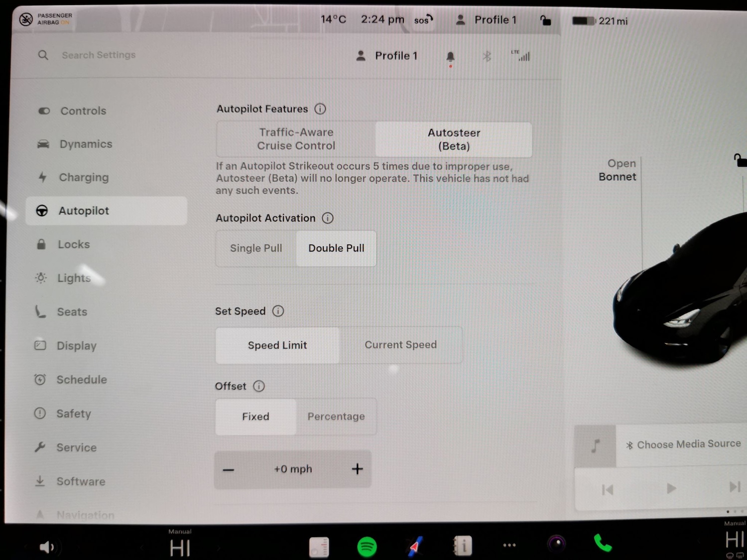Switch Set Speed to Current Speed
This screenshot has height=560, width=747.
401,344
